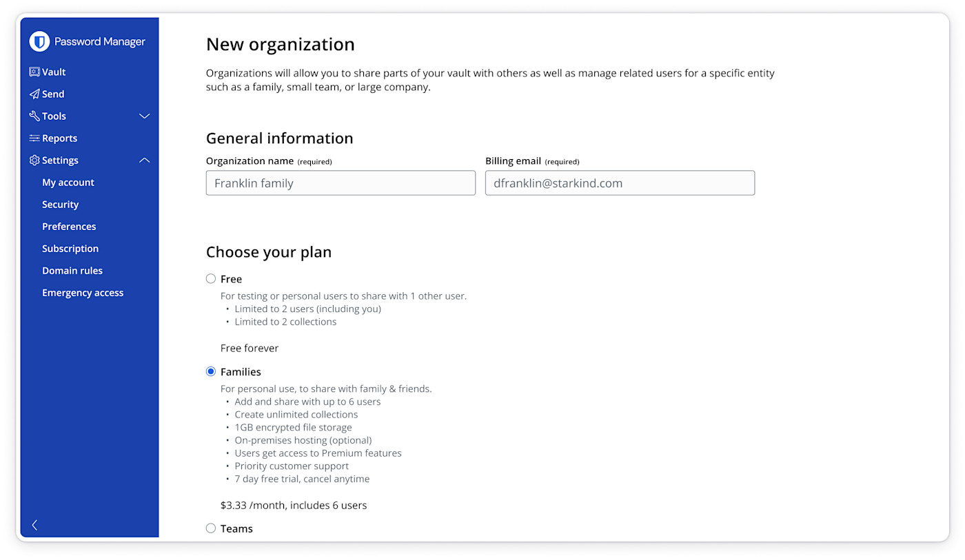965x560 pixels.
Task: Open My account settings
Action: 68,182
